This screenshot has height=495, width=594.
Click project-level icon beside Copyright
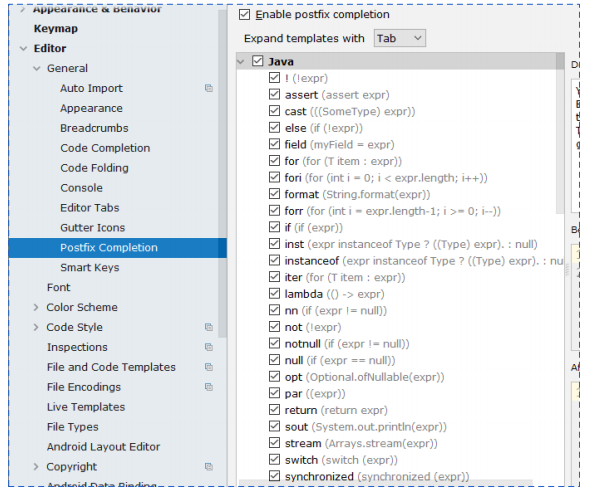click(209, 467)
